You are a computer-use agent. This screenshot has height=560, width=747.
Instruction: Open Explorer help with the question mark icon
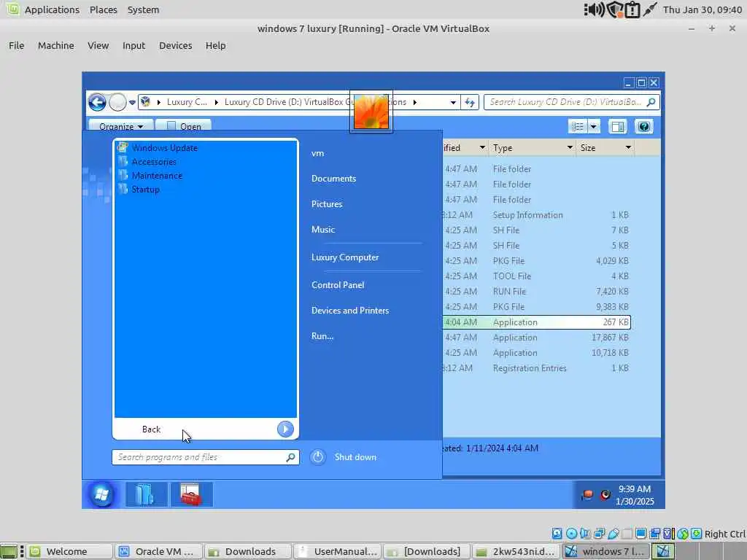point(643,126)
